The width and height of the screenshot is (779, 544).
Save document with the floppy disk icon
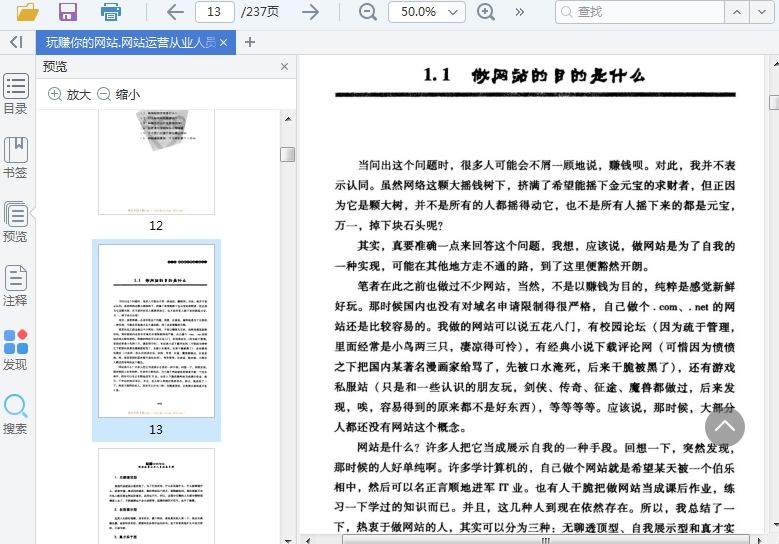tap(68, 11)
